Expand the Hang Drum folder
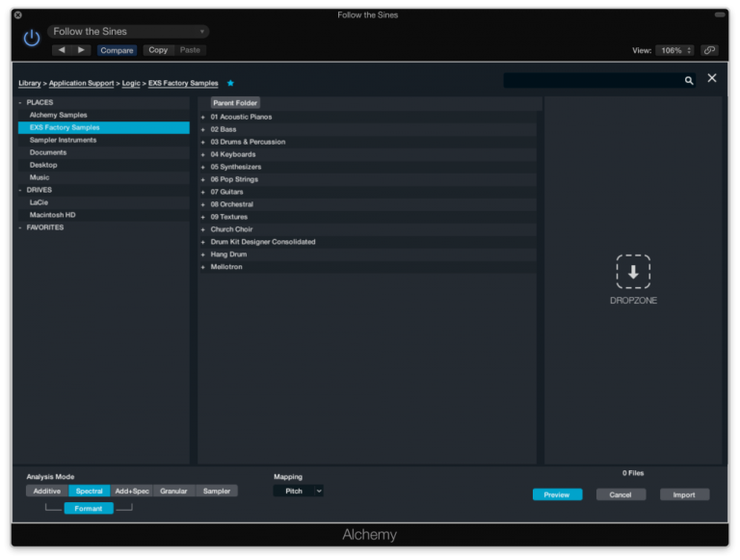The image size is (740, 560). coord(203,254)
